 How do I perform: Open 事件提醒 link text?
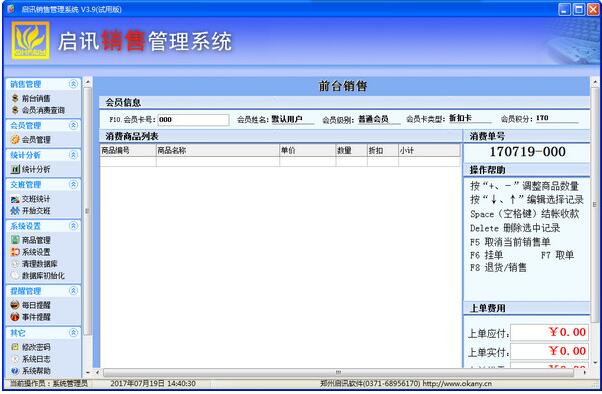pos(36,317)
